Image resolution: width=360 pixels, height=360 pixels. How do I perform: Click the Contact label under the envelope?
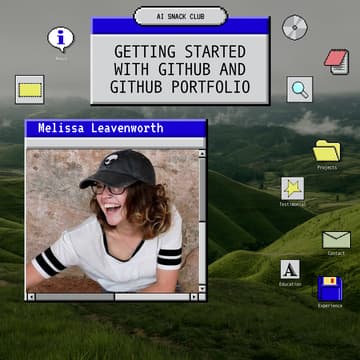pyautogui.click(x=336, y=253)
